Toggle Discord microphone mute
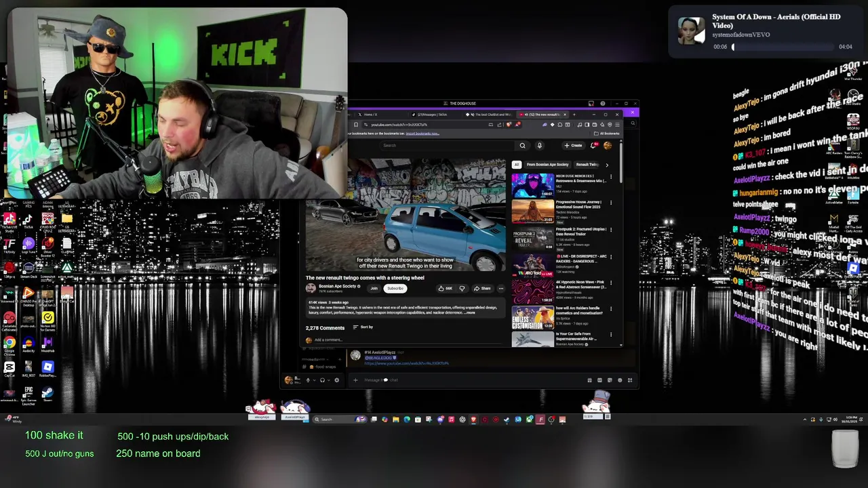Image resolution: width=868 pixels, height=488 pixels. [x=308, y=380]
